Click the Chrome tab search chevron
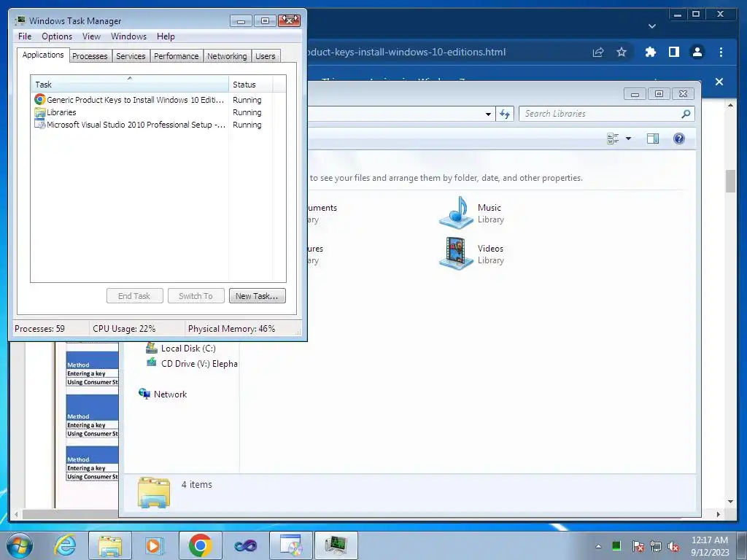The image size is (747, 560). (x=652, y=26)
